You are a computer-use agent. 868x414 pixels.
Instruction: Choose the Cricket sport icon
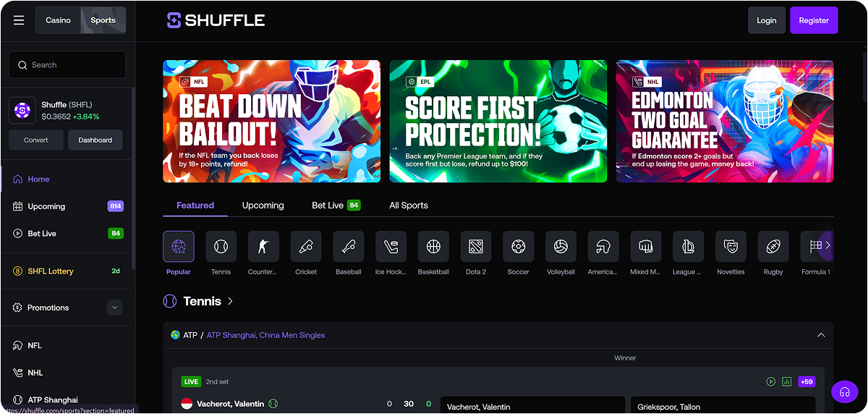click(x=306, y=247)
